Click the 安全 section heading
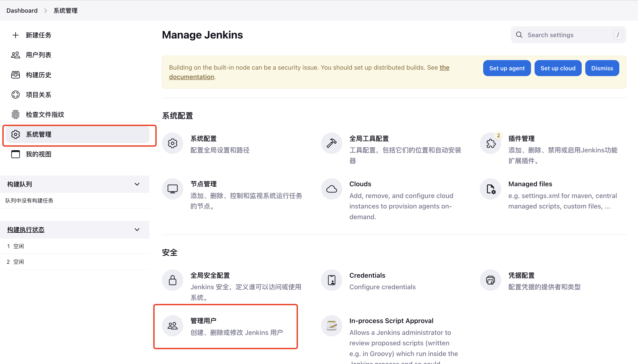Image resolution: width=638 pixels, height=364 pixels. [x=170, y=253]
